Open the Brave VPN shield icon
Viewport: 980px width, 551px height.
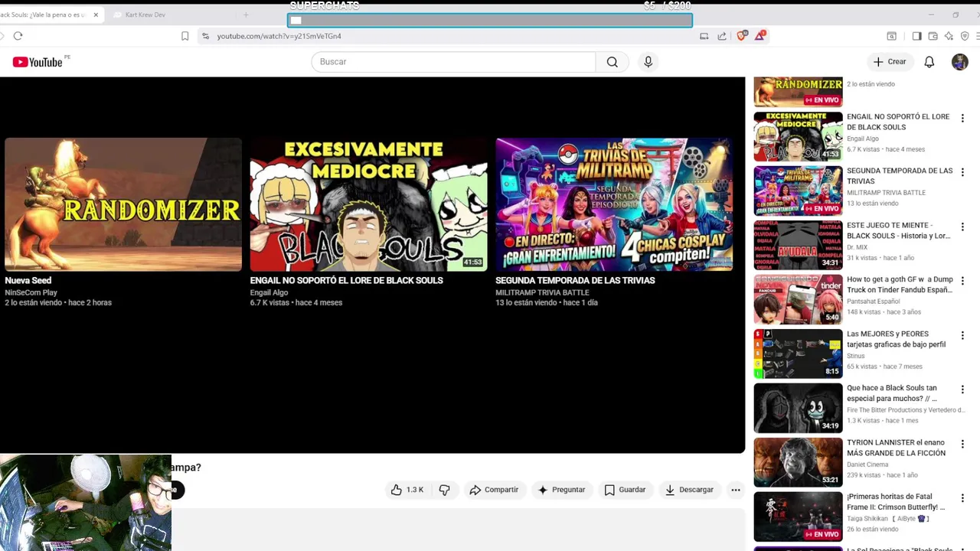pyautogui.click(x=965, y=36)
